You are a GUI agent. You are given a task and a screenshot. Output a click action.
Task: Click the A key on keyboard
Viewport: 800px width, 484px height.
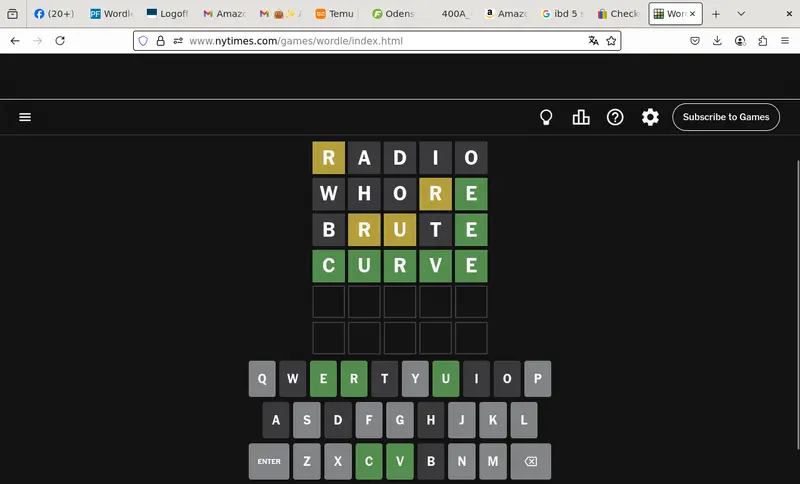(x=276, y=420)
